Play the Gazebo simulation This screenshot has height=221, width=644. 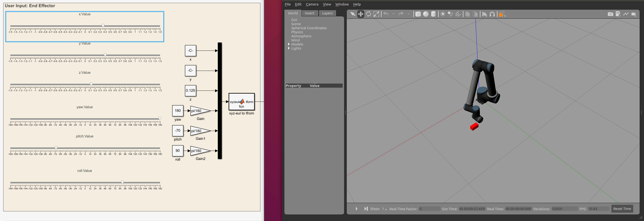pyautogui.click(x=357, y=209)
